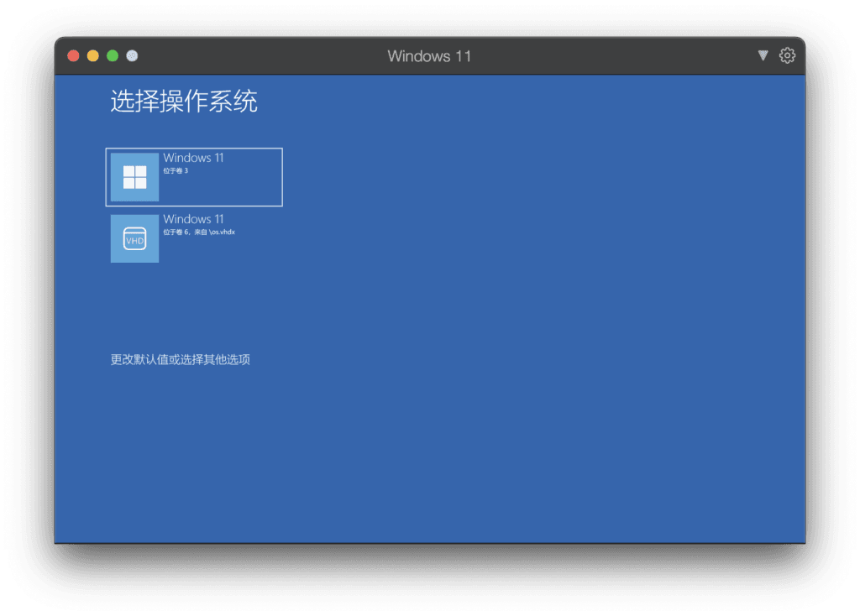Open 更改默认值或选择其他选项 link
Viewport: 860px width, 616px height.
(x=181, y=360)
